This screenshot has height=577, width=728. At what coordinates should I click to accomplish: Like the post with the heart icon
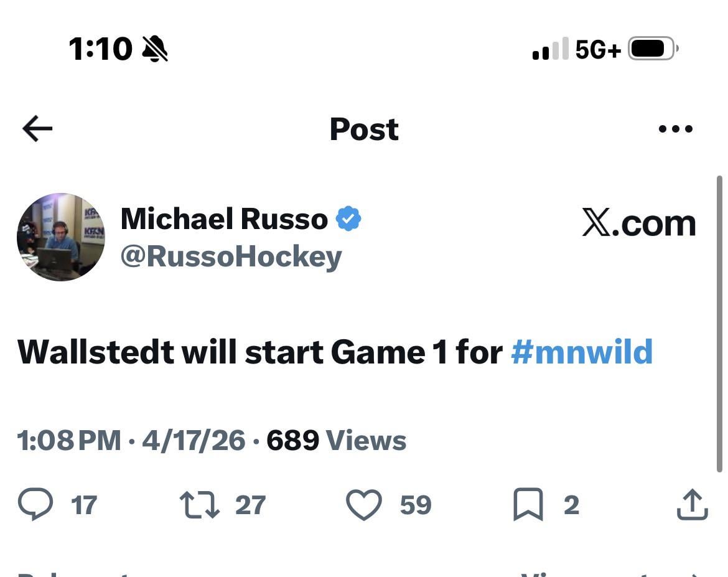coord(363,505)
